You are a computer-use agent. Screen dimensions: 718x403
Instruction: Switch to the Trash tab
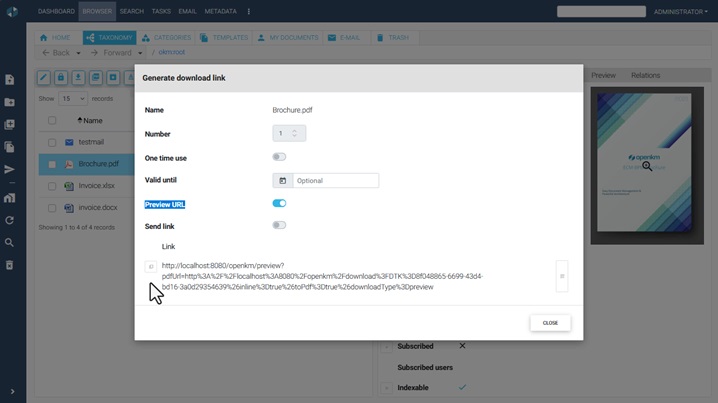[x=393, y=38]
